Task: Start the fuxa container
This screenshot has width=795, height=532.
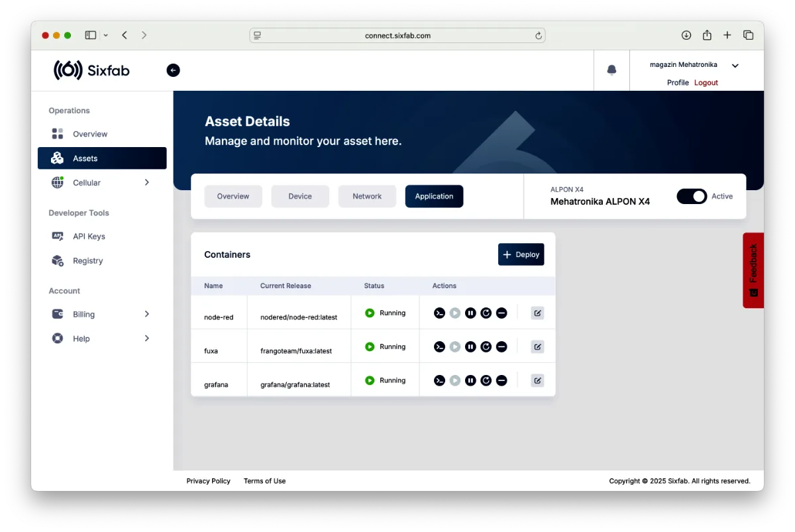Action: [454, 346]
